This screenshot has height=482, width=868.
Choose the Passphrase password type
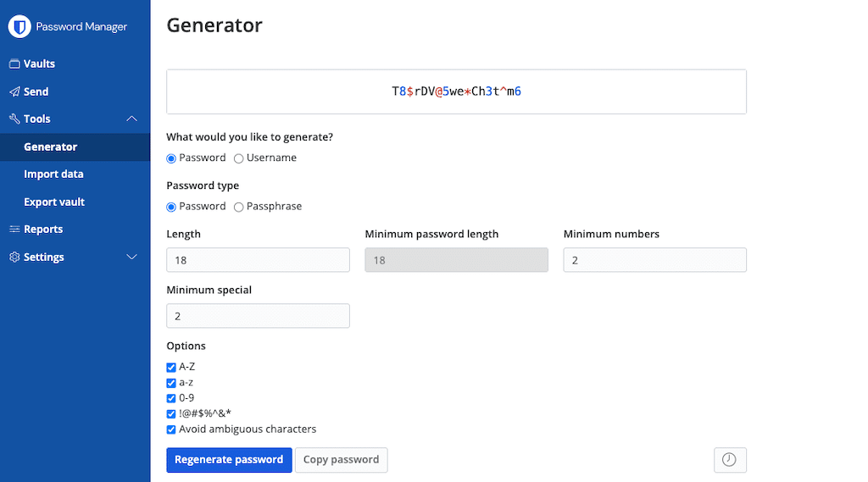coord(239,207)
